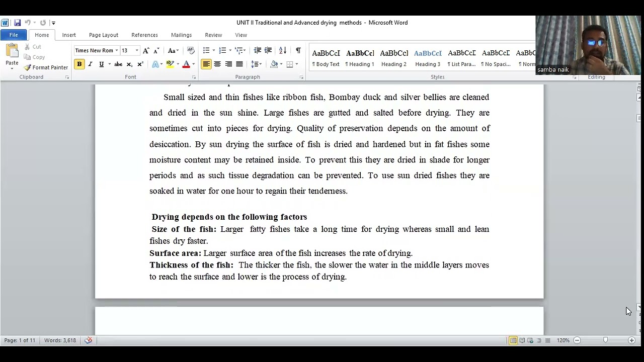This screenshot has height=362, width=644.
Task: Open the File tab
Action: pos(14,35)
